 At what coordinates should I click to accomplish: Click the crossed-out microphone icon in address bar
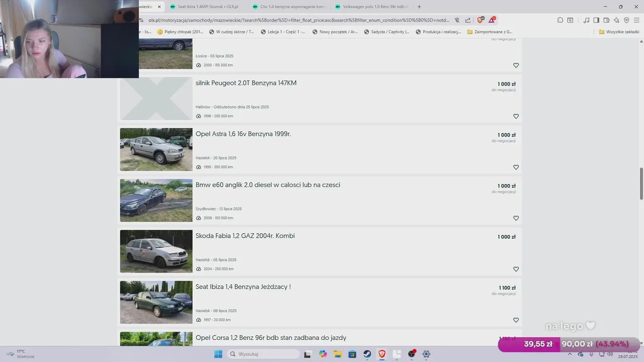point(457,20)
